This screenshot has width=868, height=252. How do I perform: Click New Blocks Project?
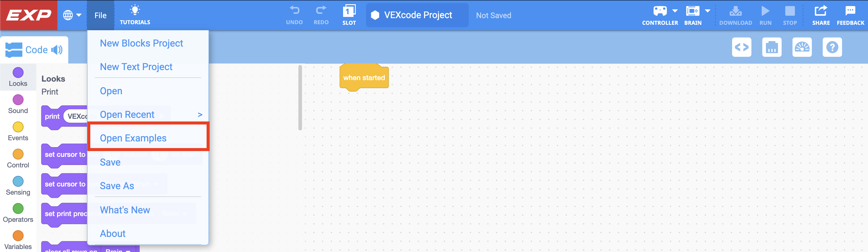coord(141,43)
